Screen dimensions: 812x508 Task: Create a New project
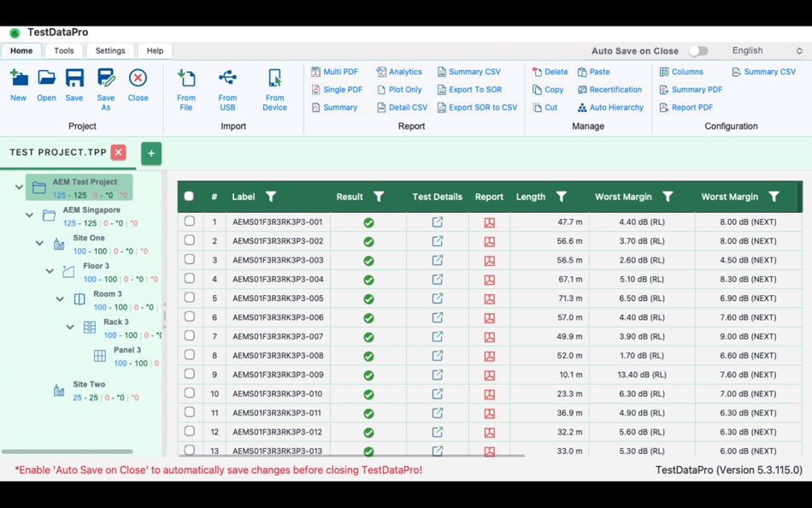[19, 86]
